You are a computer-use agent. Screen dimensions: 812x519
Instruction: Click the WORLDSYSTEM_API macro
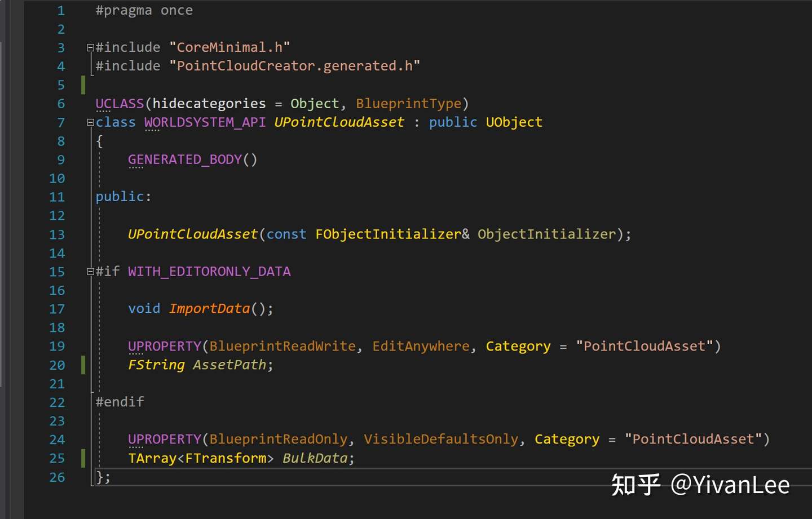pyautogui.click(x=205, y=122)
